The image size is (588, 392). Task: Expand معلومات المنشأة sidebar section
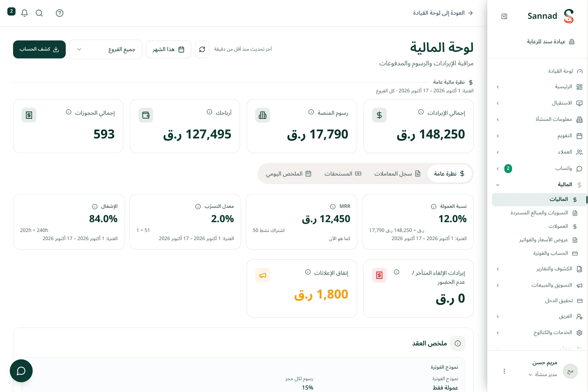tap(539, 119)
